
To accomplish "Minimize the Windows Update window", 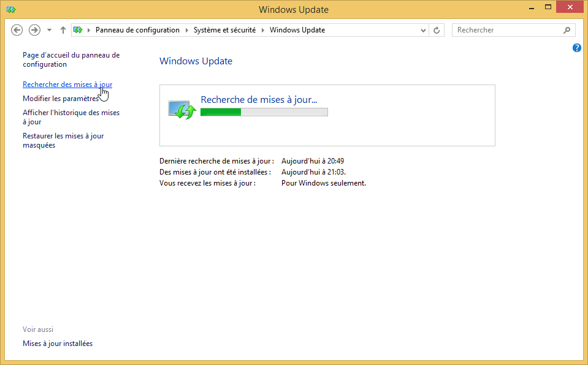I will (x=532, y=7).
